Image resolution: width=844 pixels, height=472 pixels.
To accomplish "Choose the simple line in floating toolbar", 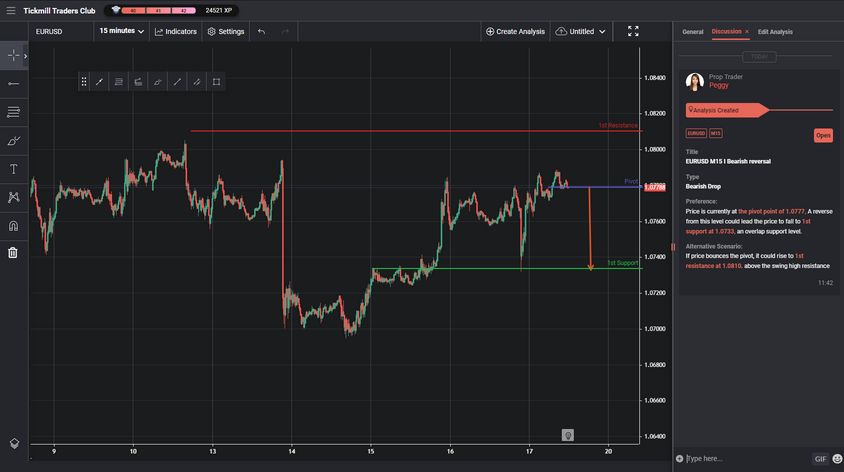I will coord(177,82).
